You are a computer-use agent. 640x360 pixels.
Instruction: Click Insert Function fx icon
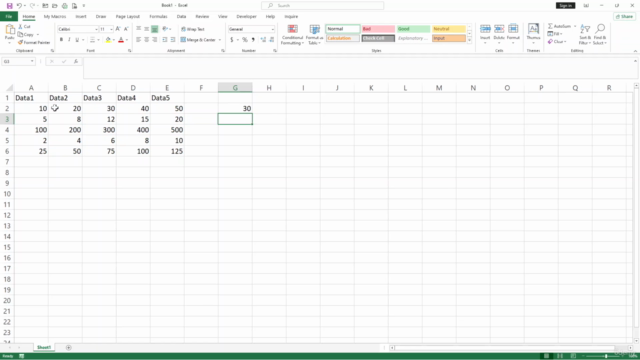tap(76, 61)
